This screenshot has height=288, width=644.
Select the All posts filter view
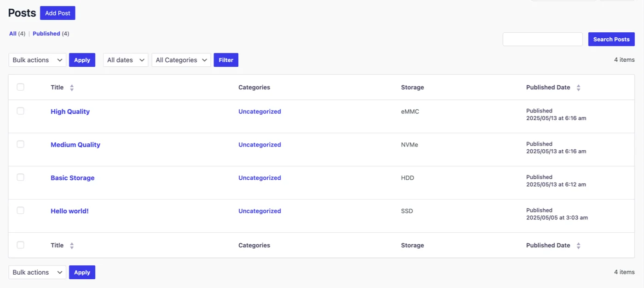(x=12, y=33)
